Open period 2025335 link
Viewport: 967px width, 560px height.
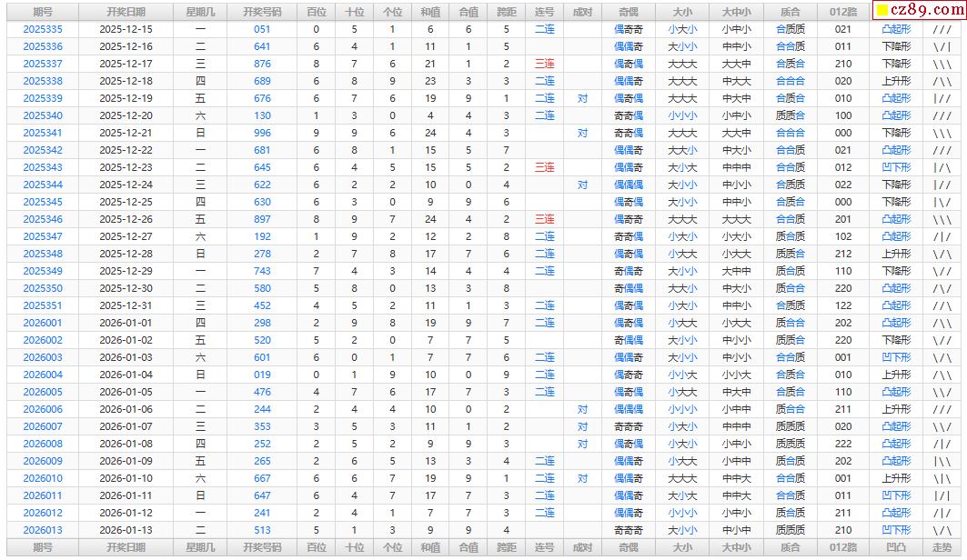(43, 29)
